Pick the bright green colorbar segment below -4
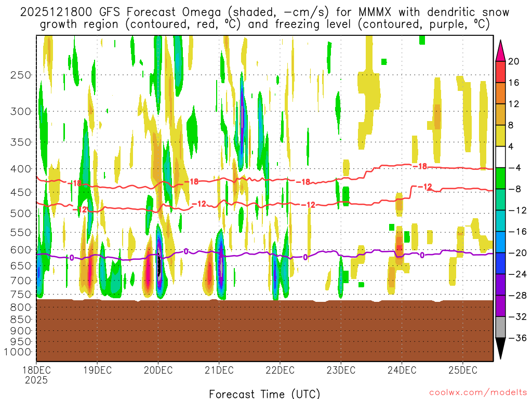Image resolution: width=532 pixels, height=399 pixels. click(501, 178)
